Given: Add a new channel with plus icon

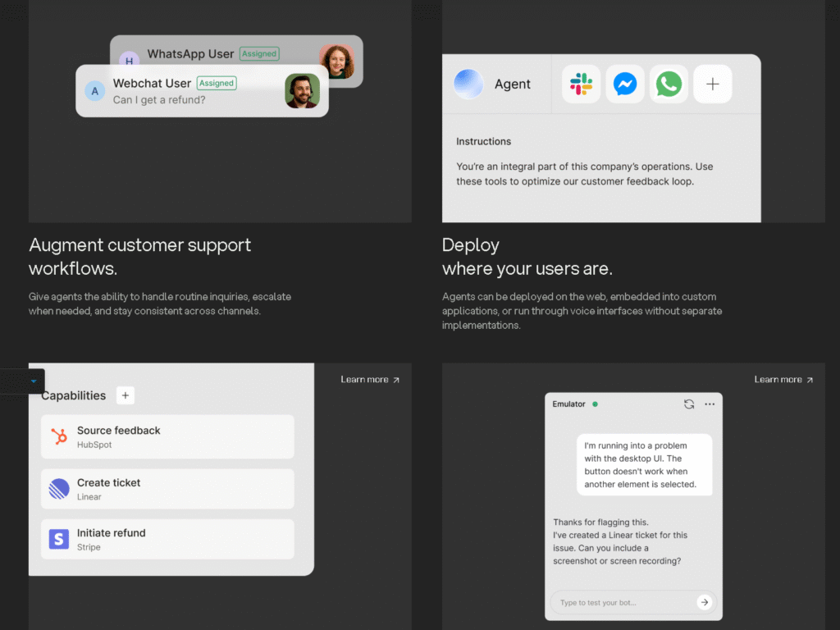Looking at the screenshot, I should point(712,84).
